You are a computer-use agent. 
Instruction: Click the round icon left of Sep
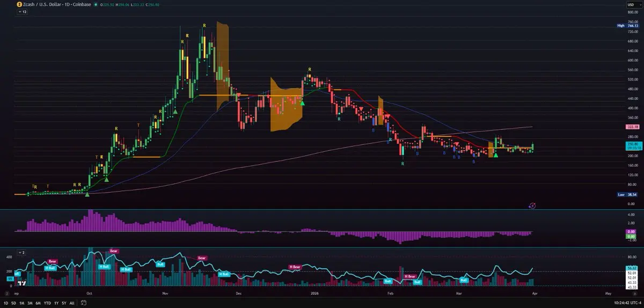pyautogui.click(x=6, y=294)
